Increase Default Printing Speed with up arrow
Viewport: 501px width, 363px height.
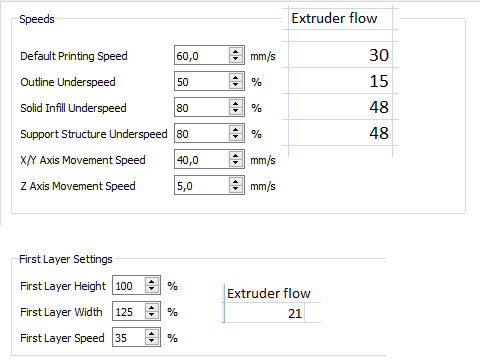pos(236,52)
